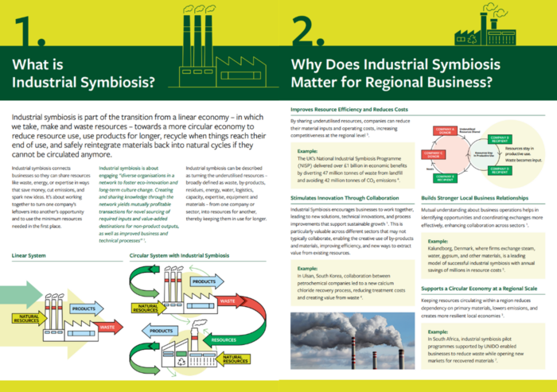Click the lower green loop arrow in the Circular System
This screenshot has height=392, width=557.
point(144,359)
